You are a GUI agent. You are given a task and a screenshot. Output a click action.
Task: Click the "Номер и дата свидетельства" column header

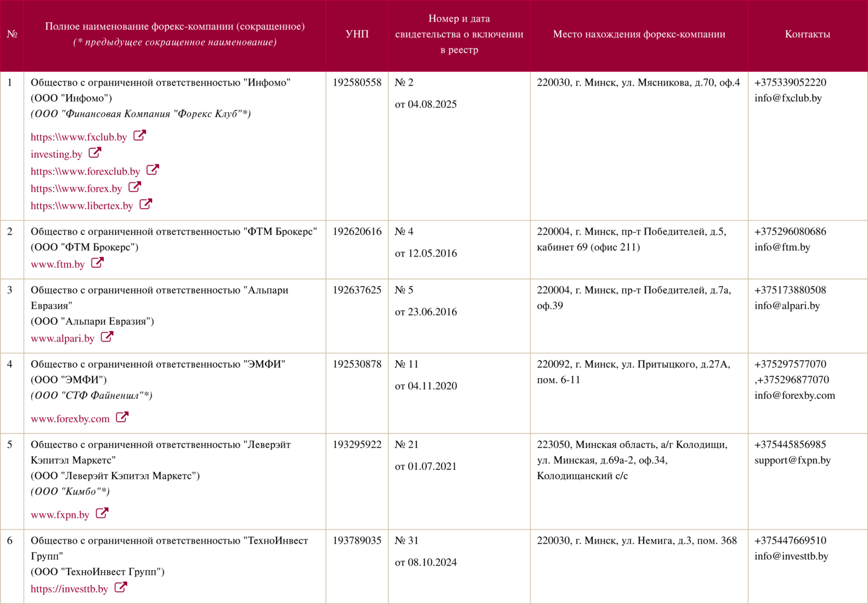click(x=459, y=34)
